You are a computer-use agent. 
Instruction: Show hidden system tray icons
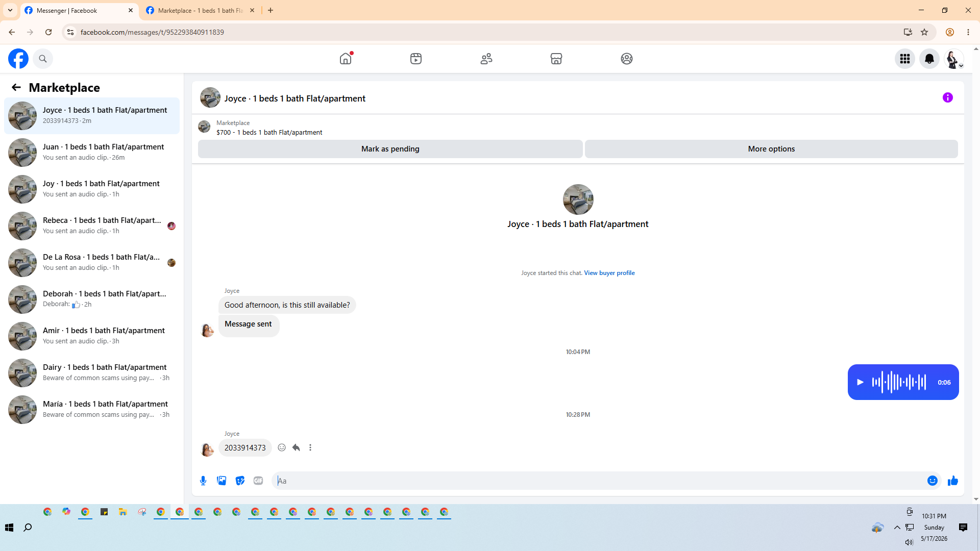click(897, 528)
